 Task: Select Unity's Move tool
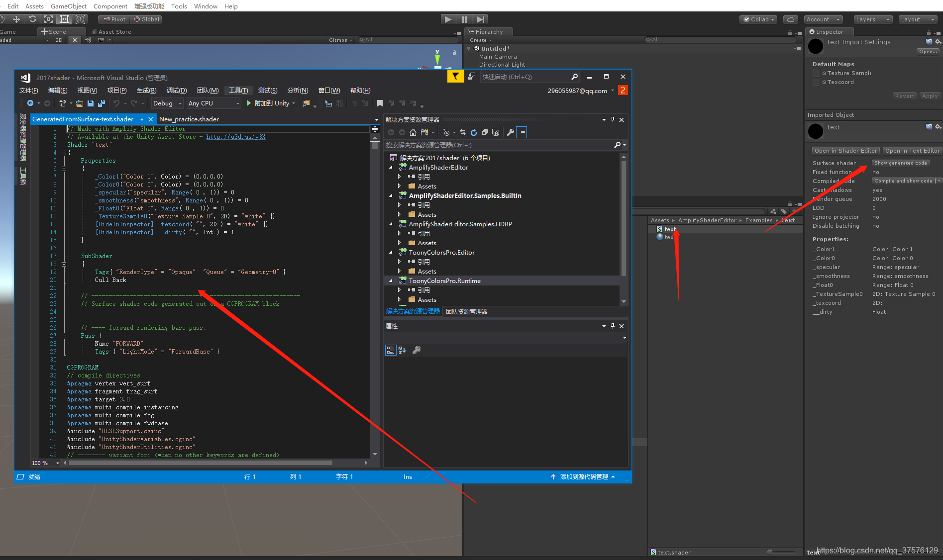click(x=16, y=19)
